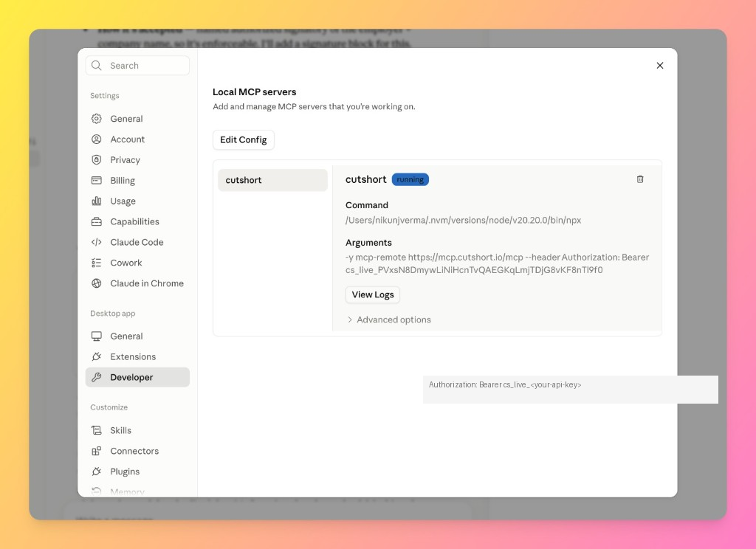
Task: Open the Account settings page
Action: tap(137, 139)
